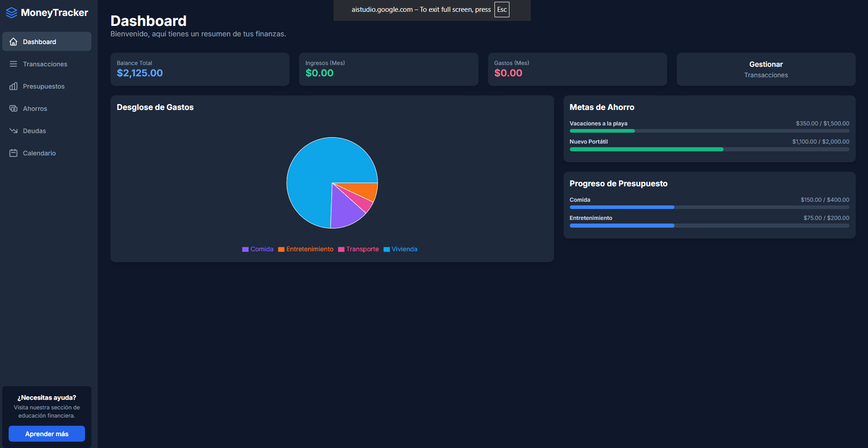Open Transacciones from the sidebar icon
Viewport: 868px width, 448px height.
[x=14, y=64]
